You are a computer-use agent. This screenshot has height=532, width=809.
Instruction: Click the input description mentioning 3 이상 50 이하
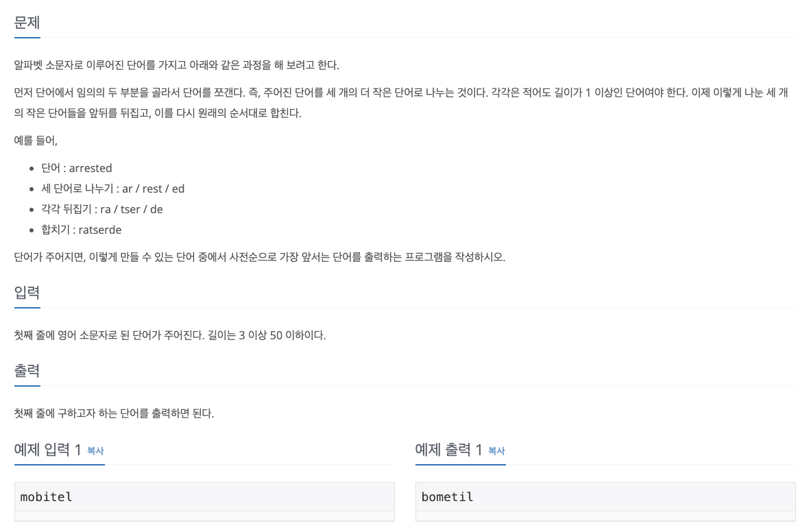tap(170, 335)
